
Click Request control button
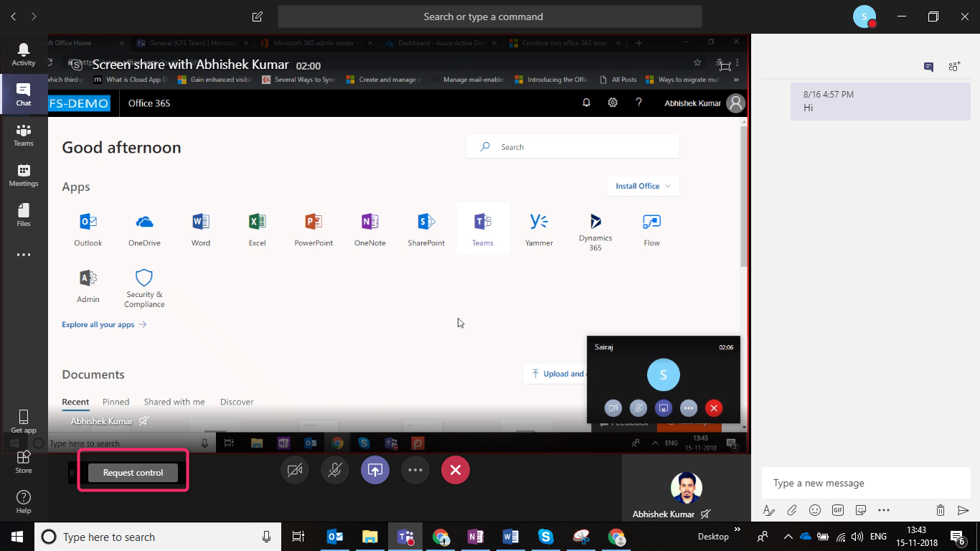pos(133,473)
